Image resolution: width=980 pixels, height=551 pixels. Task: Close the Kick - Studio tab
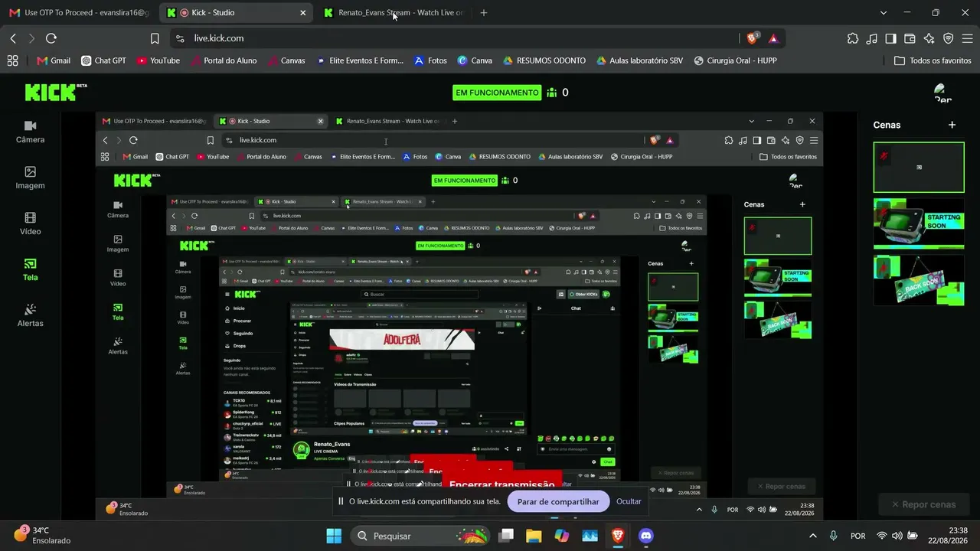[303, 13]
